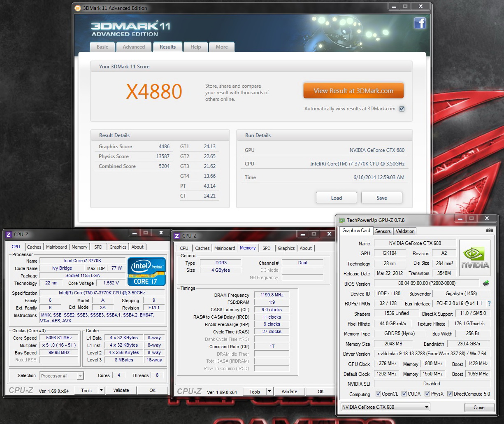Click OK in the Memory CPU-Z window

coord(321,391)
